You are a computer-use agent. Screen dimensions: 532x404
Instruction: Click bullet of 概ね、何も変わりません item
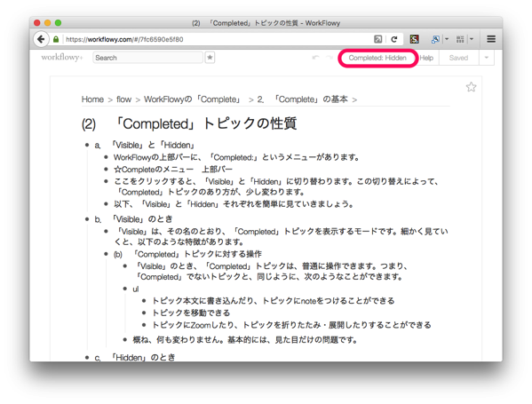(125, 339)
